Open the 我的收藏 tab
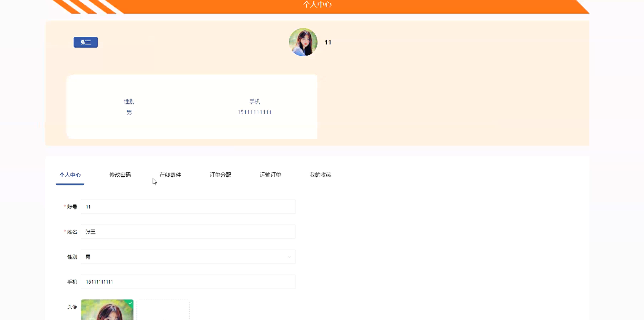Image resolution: width=644 pixels, height=320 pixels. (320, 175)
